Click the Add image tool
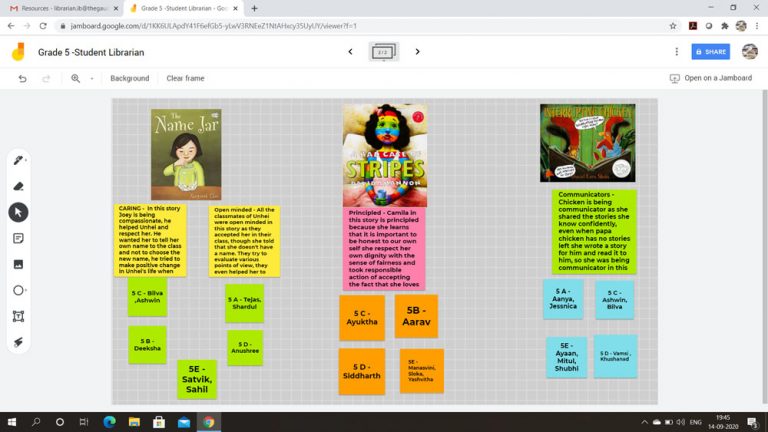768x432 pixels. click(x=18, y=264)
